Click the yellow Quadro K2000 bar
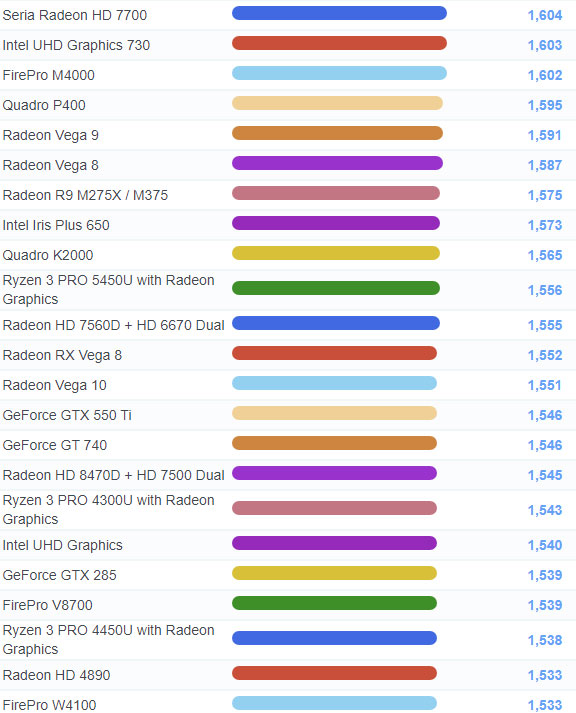The width and height of the screenshot is (576, 713). coord(336,253)
